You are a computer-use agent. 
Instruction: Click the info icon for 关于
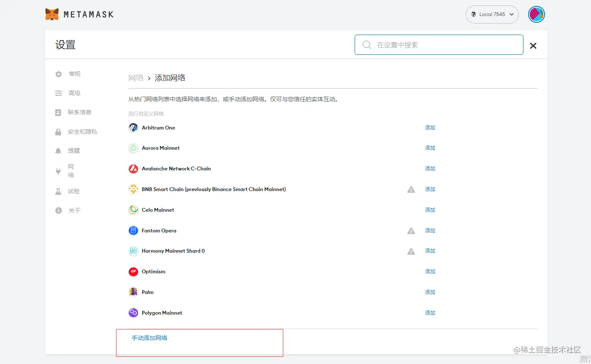tap(59, 210)
